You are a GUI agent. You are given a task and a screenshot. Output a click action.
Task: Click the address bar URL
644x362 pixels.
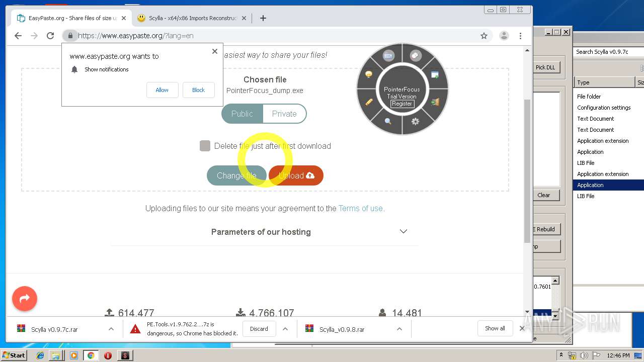tap(136, 36)
